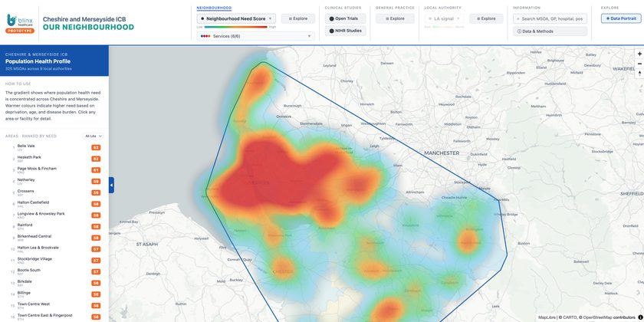This screenshot has width=644, height=322.
Task: Click Explore button under Neighbourhood
Action: pyautogui.click(x=298, y=18)
